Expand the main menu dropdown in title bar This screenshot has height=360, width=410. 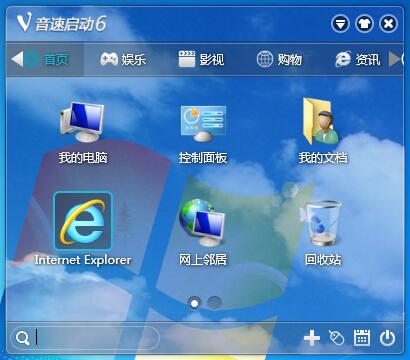[340, 24]
